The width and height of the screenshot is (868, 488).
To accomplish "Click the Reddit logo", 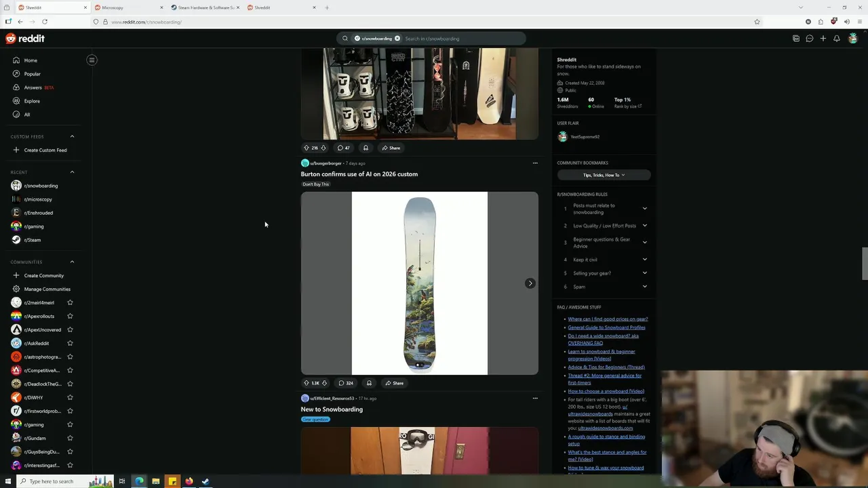I will [25, 39].
